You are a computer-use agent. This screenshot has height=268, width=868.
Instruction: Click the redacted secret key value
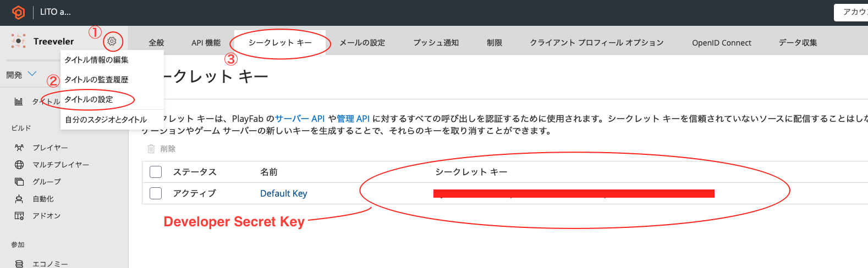coord(574,193)
